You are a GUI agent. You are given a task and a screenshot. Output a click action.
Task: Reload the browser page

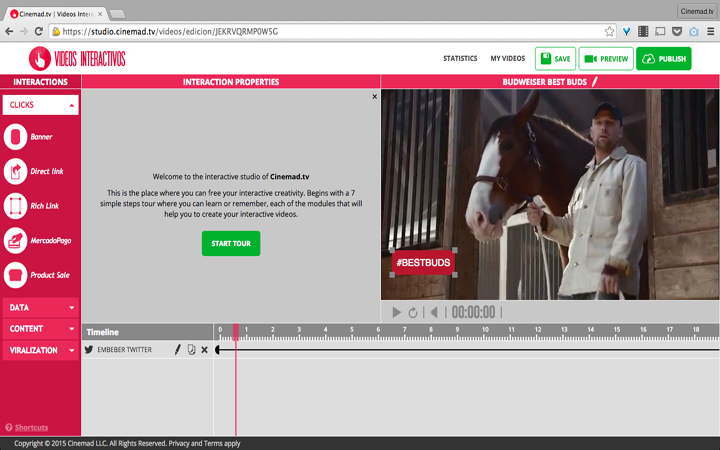[x=39, y=31]
